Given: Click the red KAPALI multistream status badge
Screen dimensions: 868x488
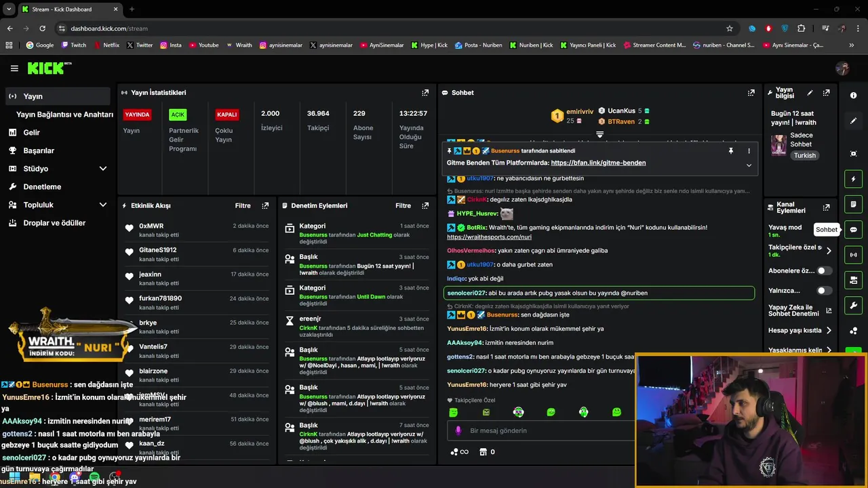Looking at the screenshot, I should (x=226, y=115).
